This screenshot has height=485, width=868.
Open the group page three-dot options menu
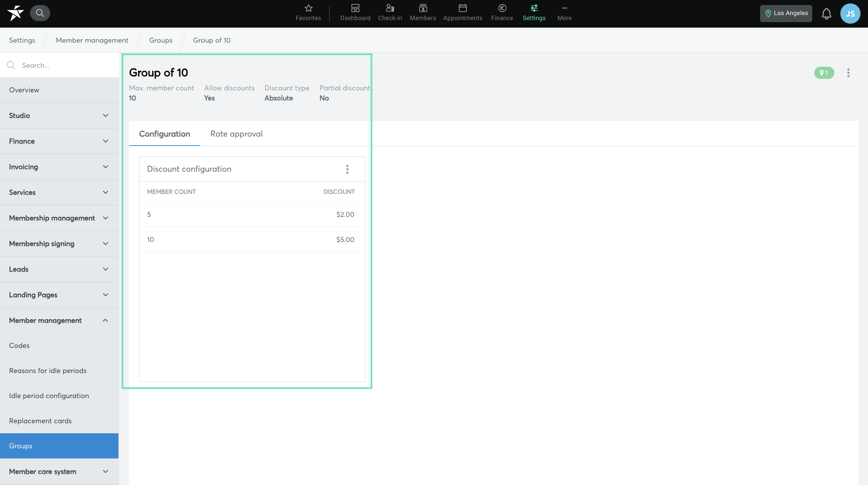[x=848, y=73]
